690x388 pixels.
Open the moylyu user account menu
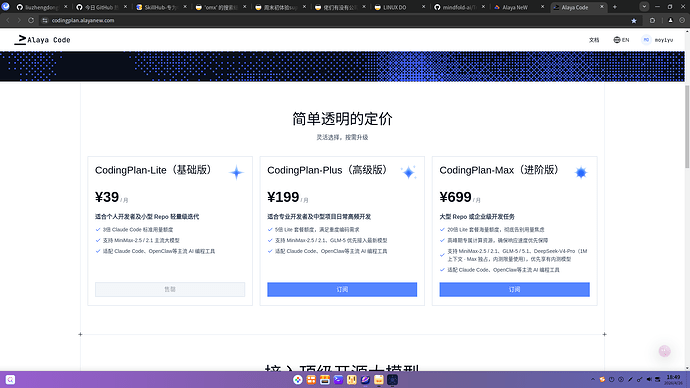(x=657, y=40)
